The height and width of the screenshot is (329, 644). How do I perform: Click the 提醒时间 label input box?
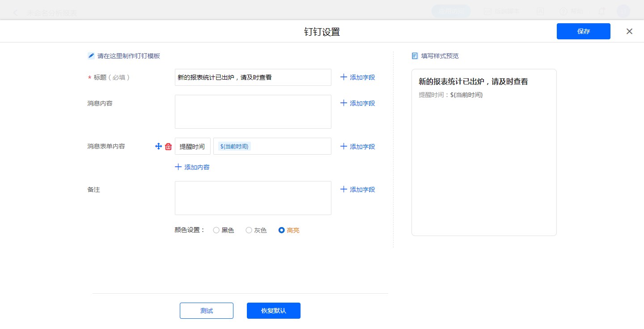tap(192, 146)
